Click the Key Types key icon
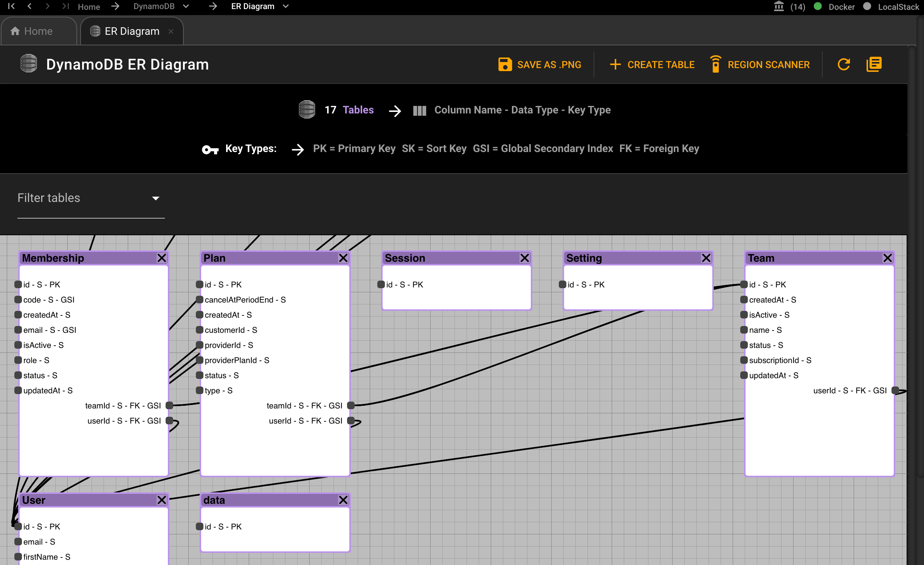924x565 pixels. 210,150
